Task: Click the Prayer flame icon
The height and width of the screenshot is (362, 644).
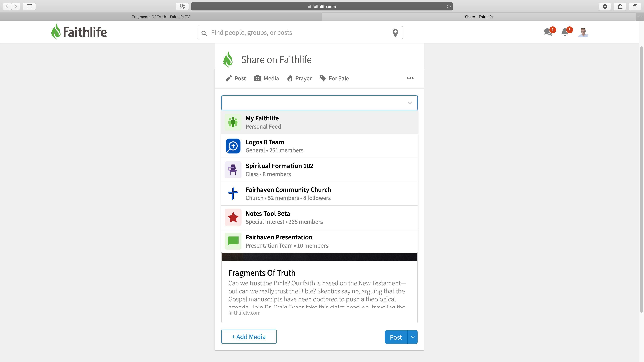Action: (290, 78)
